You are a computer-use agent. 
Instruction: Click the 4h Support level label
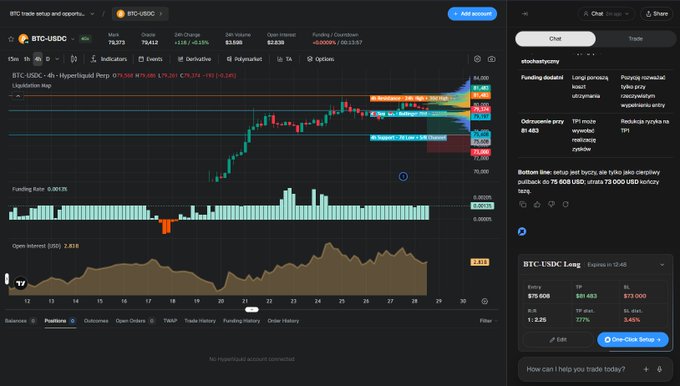(x=408, y=137)
